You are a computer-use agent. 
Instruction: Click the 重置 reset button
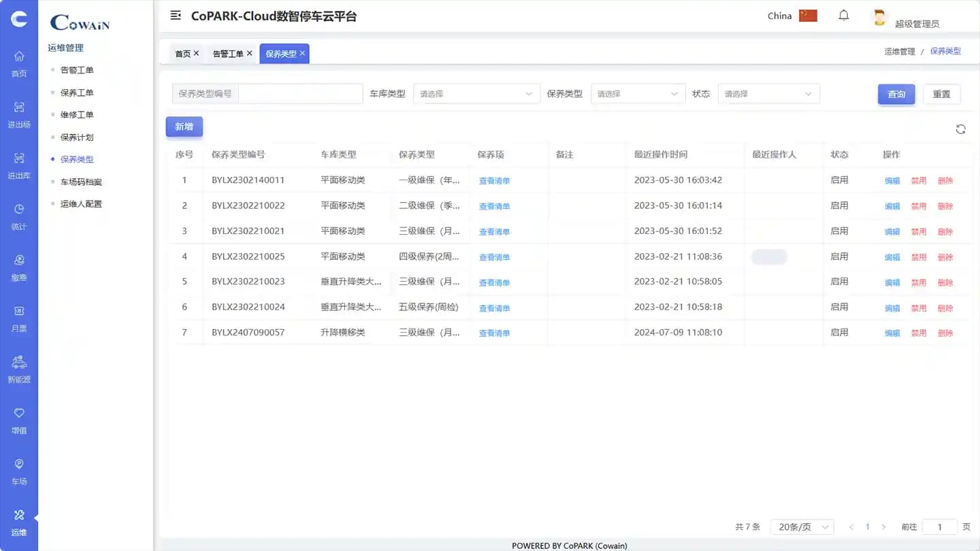coord(942,94)
